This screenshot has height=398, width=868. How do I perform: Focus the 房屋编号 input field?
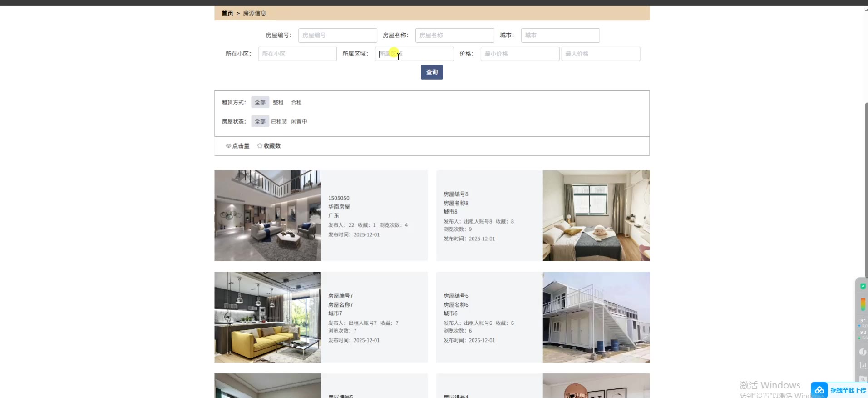tap(338, 35)
